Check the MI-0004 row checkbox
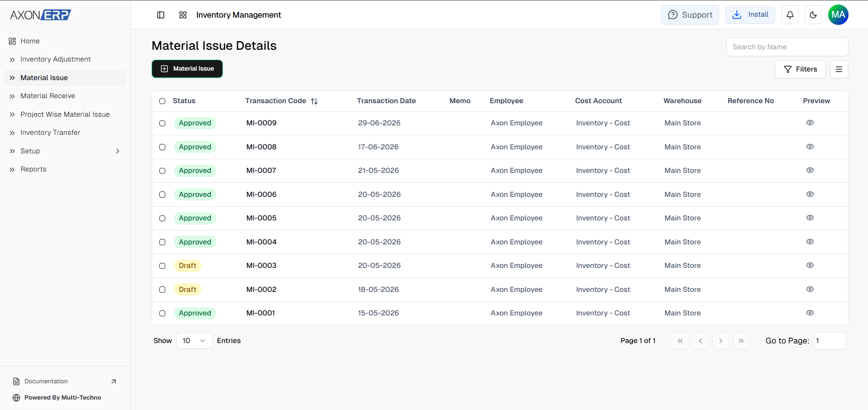The image size is (868, 410). pos(163,242)
